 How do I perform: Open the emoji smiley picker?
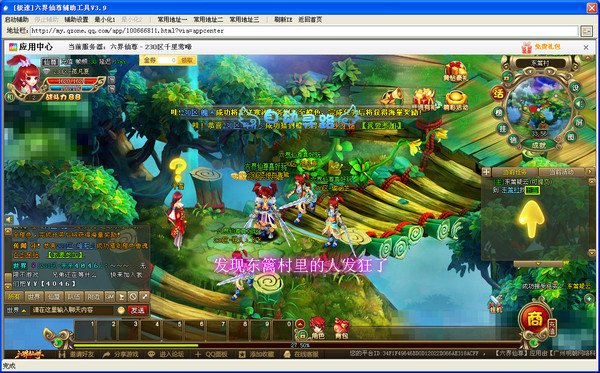[121, 310]
